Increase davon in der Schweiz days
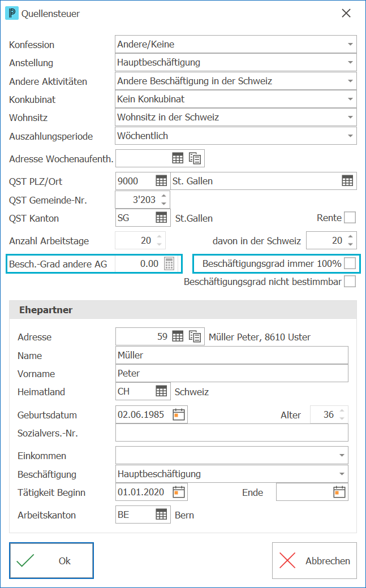This screenshot has height=588, width=366. tap(350, 237)
